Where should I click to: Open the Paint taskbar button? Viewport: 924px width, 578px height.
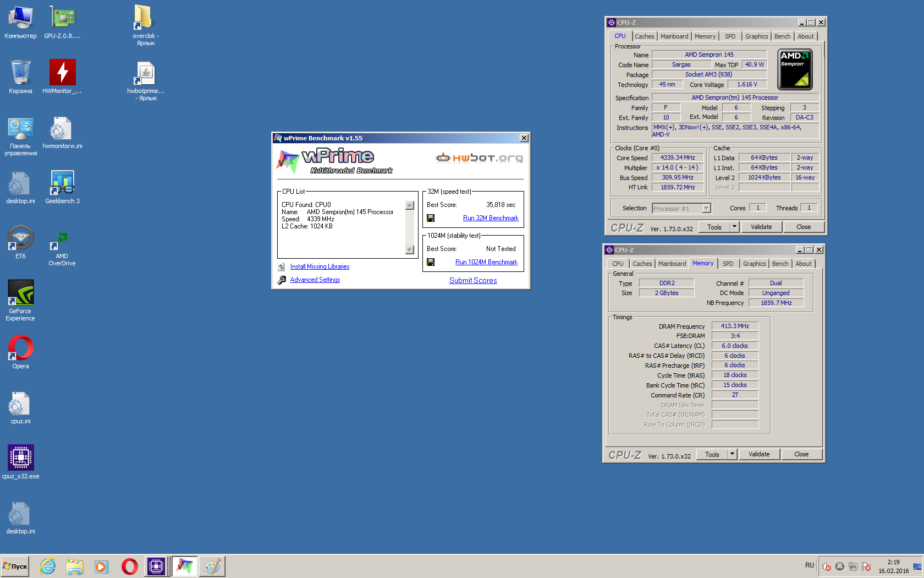click(212, 566)
